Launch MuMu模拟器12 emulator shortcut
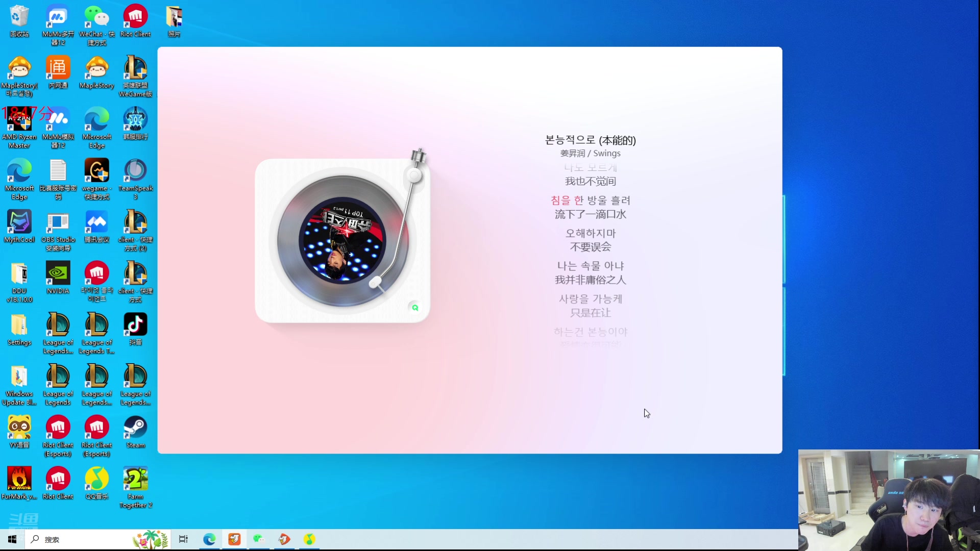 click(x=58, y=128)
